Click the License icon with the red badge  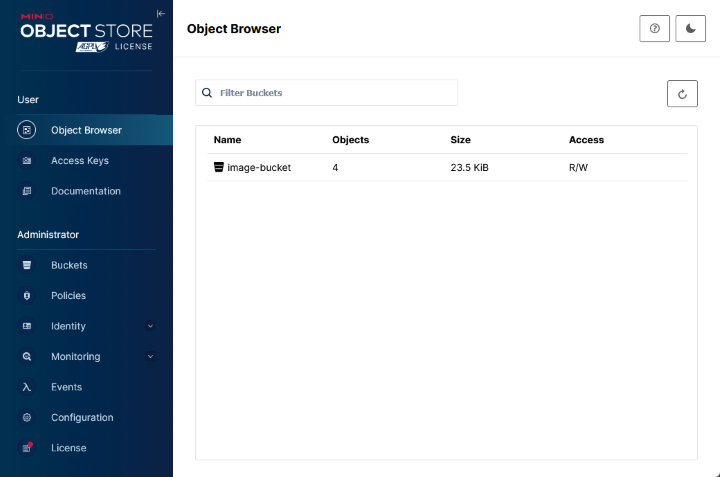tap(28, 448)
